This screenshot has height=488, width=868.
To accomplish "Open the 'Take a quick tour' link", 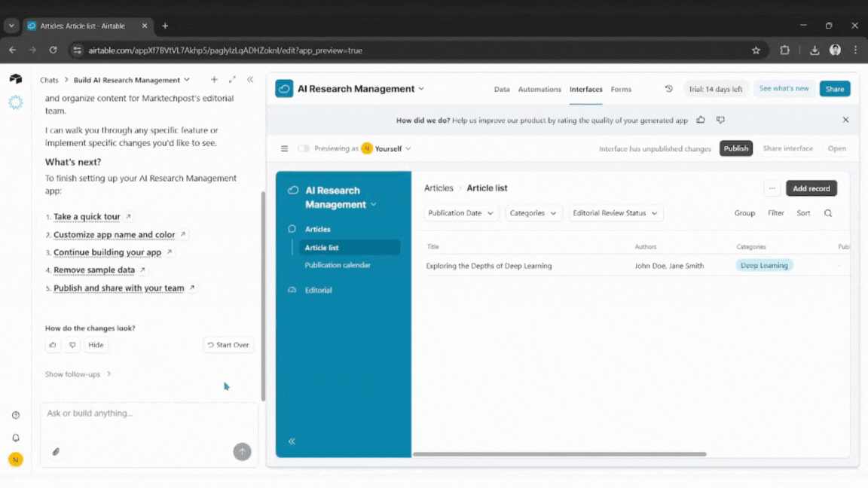I will pyautogui.click(x=88, y=216).
